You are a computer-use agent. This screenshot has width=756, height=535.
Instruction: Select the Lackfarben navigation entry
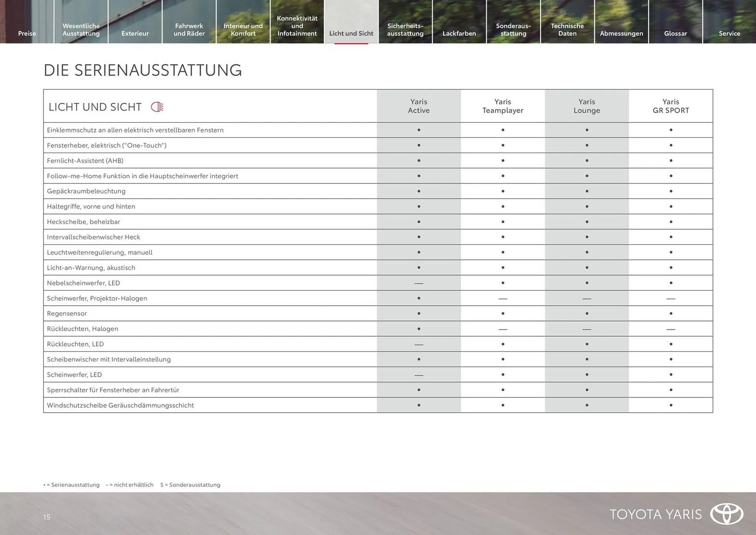[460, 33]
